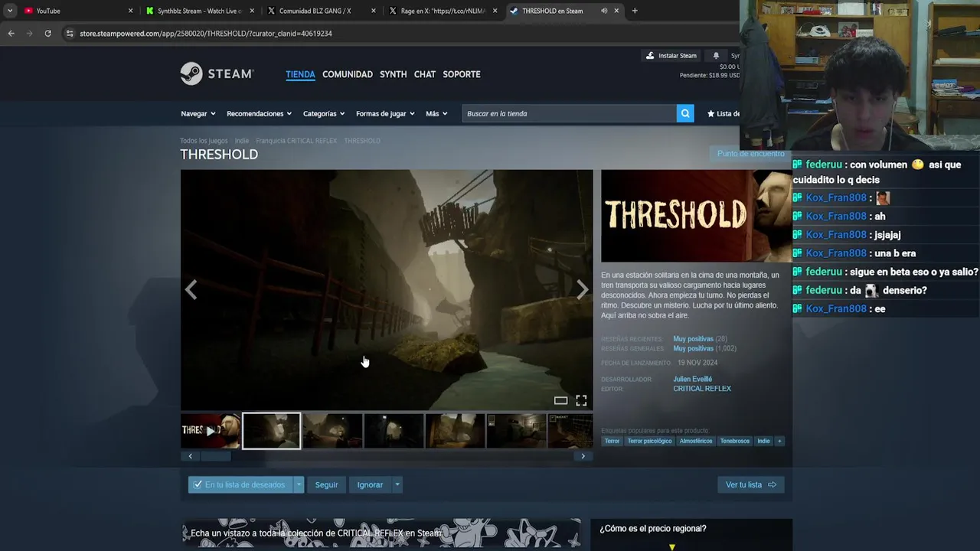
Task: Toggle the En tu lista de deseados checkbox
Action: point(198,484)
